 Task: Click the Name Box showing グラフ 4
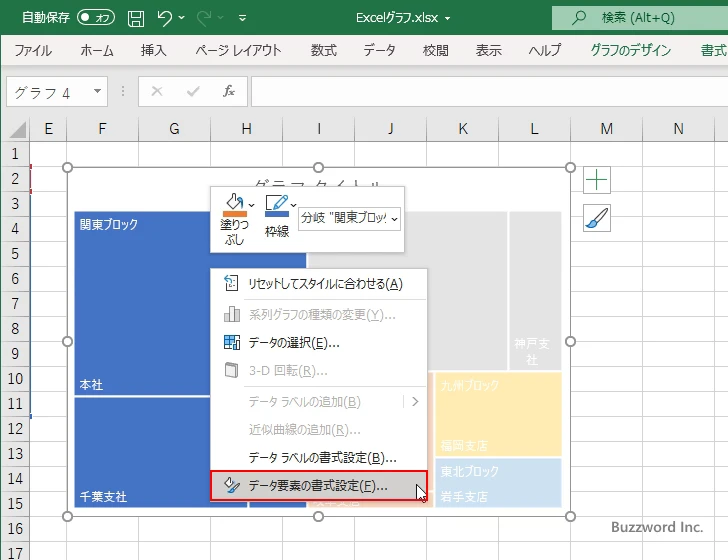[x=49, y=92]
